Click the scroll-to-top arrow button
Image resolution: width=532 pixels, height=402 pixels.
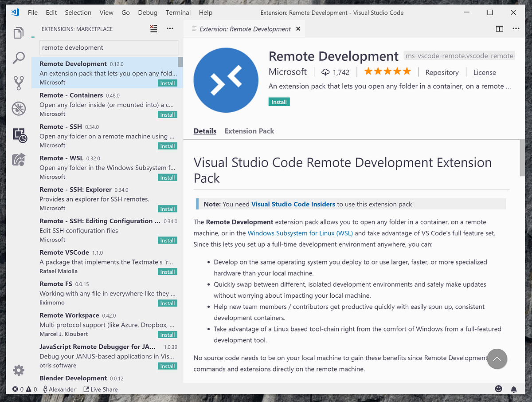497,359
